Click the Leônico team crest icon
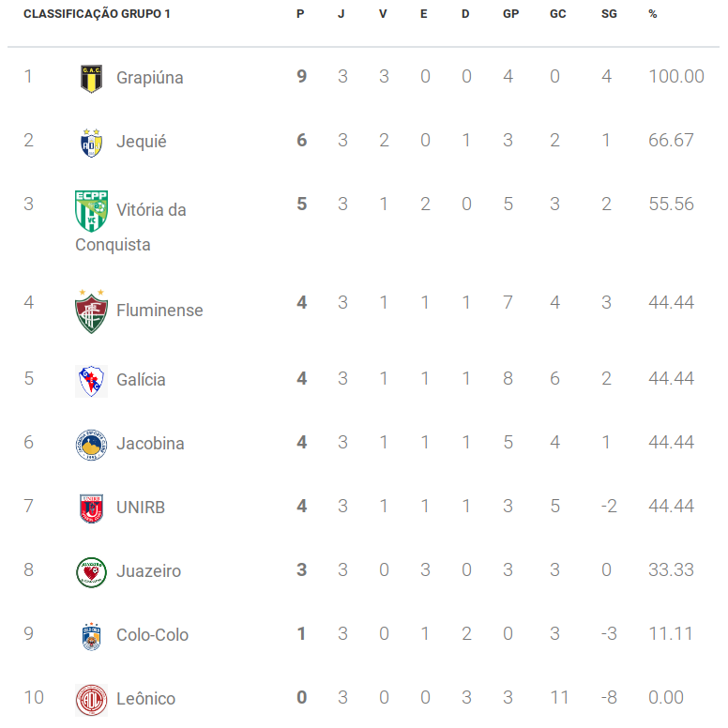The width and height of the screenshot is (728, 728). 91,700
